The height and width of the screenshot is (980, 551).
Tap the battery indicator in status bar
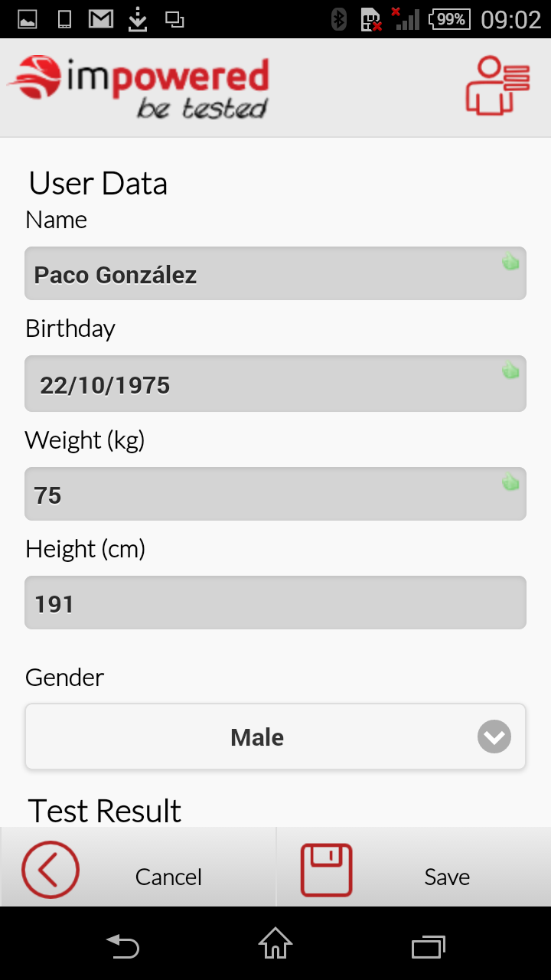click(450, 19)
